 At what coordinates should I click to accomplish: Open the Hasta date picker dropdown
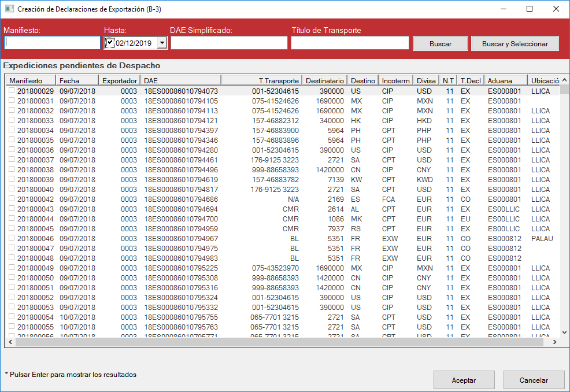click(162, 43)
